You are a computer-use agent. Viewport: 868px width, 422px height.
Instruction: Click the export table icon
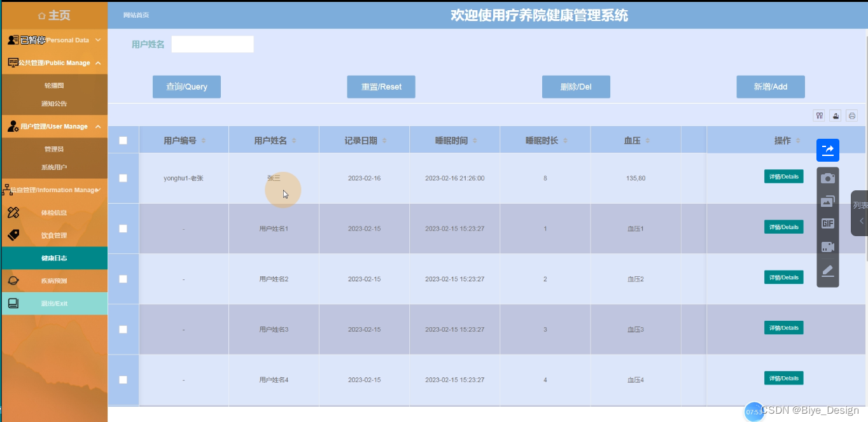coord(836,115)
